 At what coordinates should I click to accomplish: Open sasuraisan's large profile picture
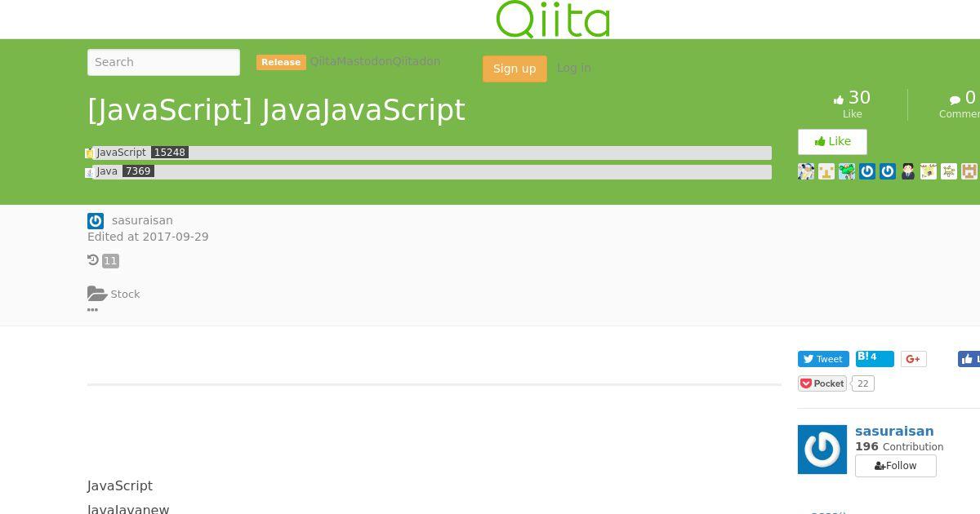pos(822,450)
